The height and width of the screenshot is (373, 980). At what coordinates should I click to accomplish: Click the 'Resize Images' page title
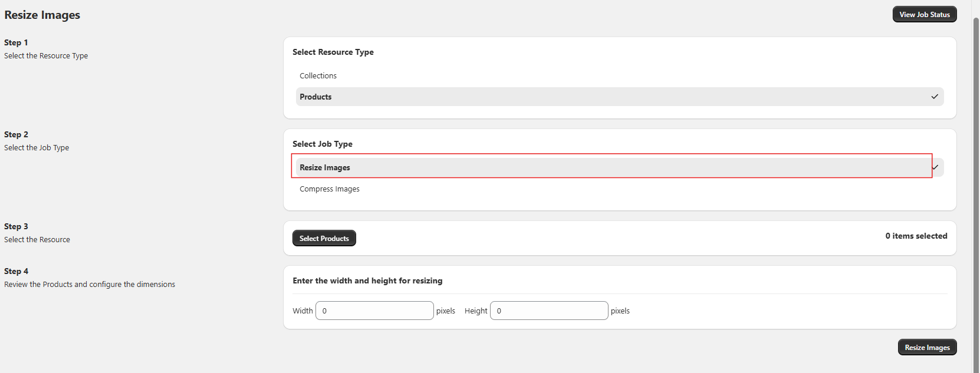(42, 15)
